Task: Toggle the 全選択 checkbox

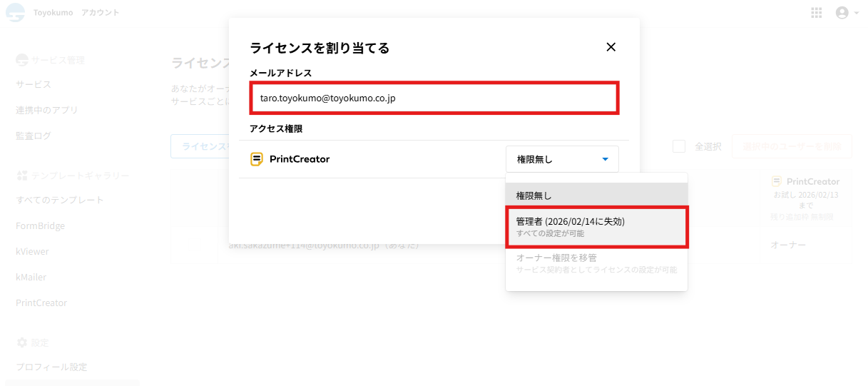Action: click(679, 146)
